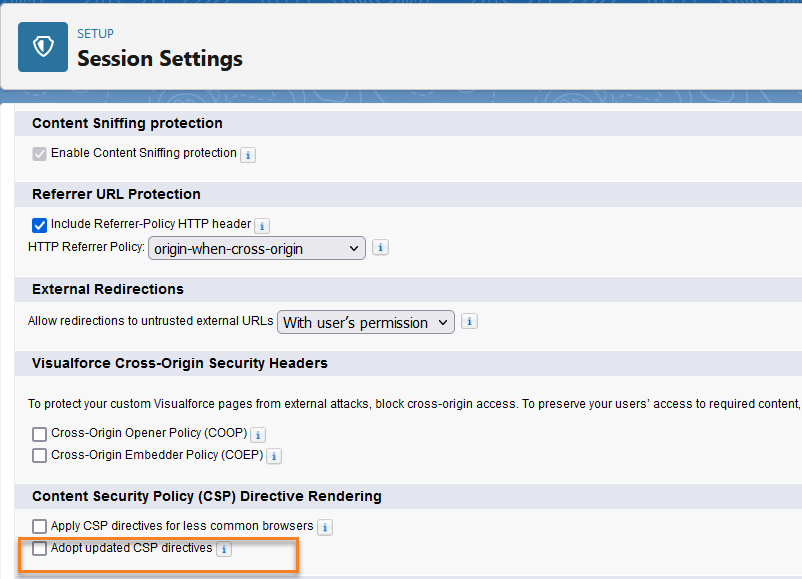Click info icon beside Referrer-Policy HTTP header

[x=262, y=225]
